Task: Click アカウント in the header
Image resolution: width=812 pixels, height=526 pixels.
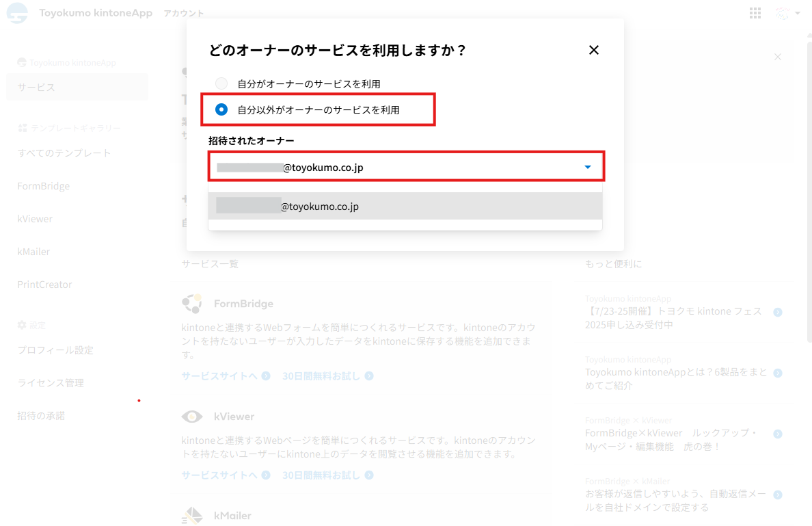Action: click(183, 14)
